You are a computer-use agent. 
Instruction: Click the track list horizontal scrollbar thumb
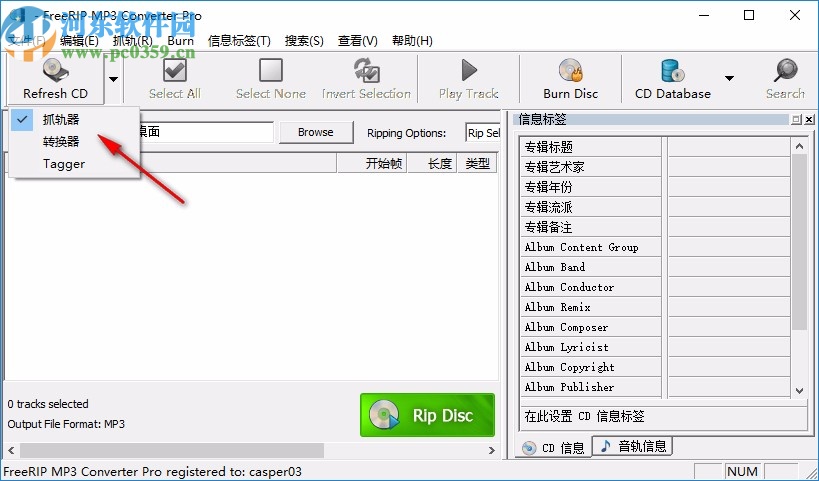point(172,450)
